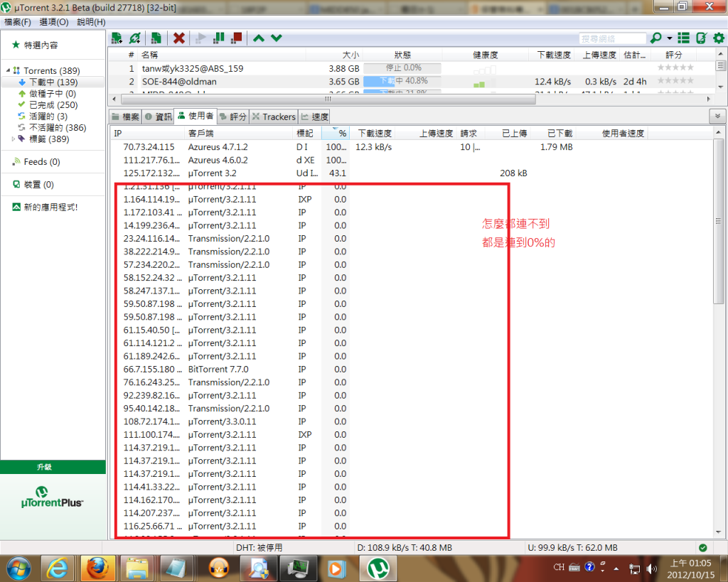Viewport: 728px width, 582px height.
Task: Switch to the Trackers tab
Action: 273,117
